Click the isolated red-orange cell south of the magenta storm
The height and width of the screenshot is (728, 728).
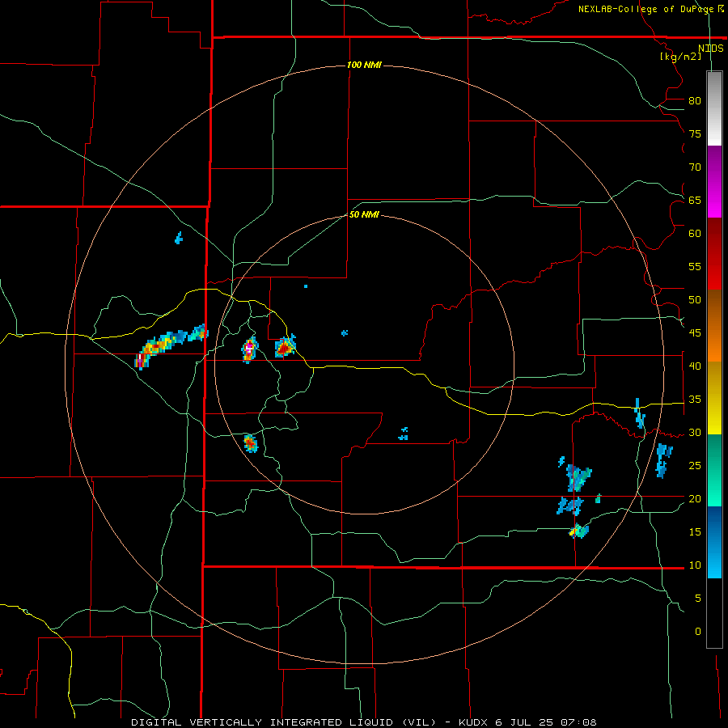tap(251, 443)
